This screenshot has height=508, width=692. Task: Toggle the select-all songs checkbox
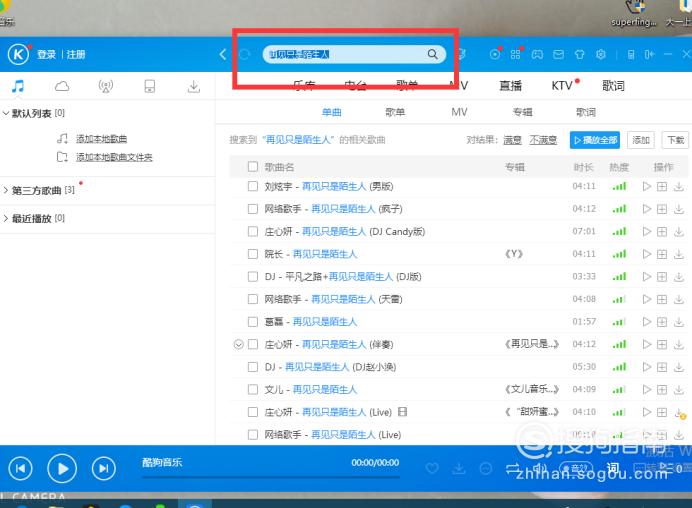[x=253, y=167]
